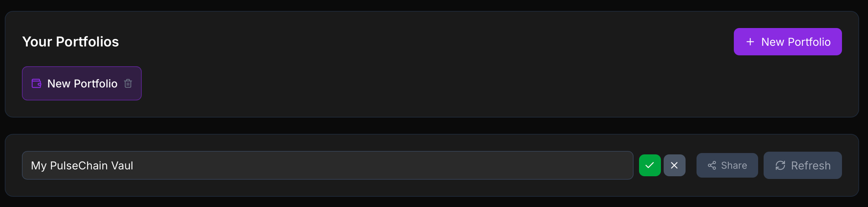Focus the portfolio name input field
Image resolution: width=868 pixels, height=207 pixels.
(328, 165)
